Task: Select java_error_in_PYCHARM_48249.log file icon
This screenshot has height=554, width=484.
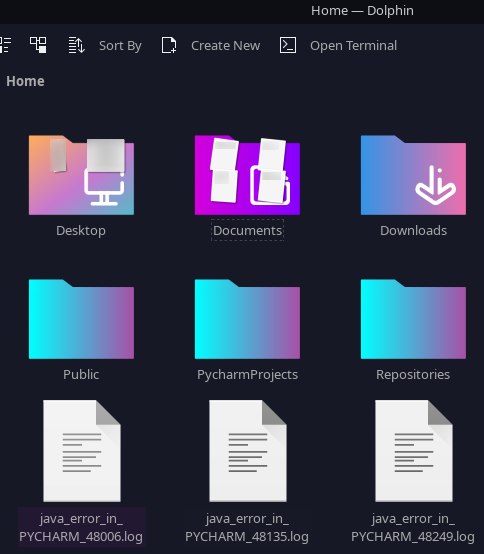Action: coord(414,451)
